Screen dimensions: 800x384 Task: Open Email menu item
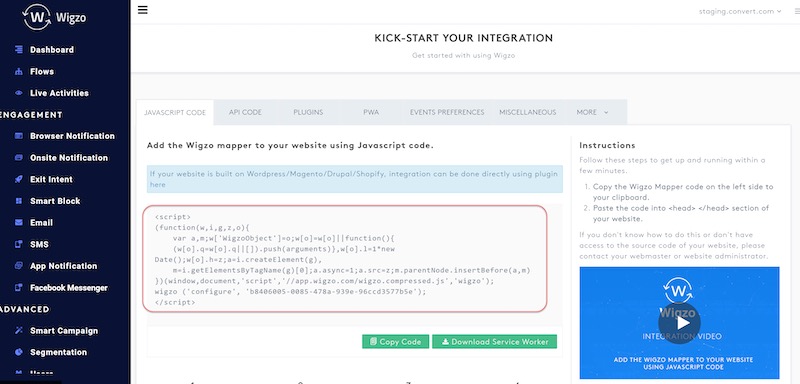41,222
